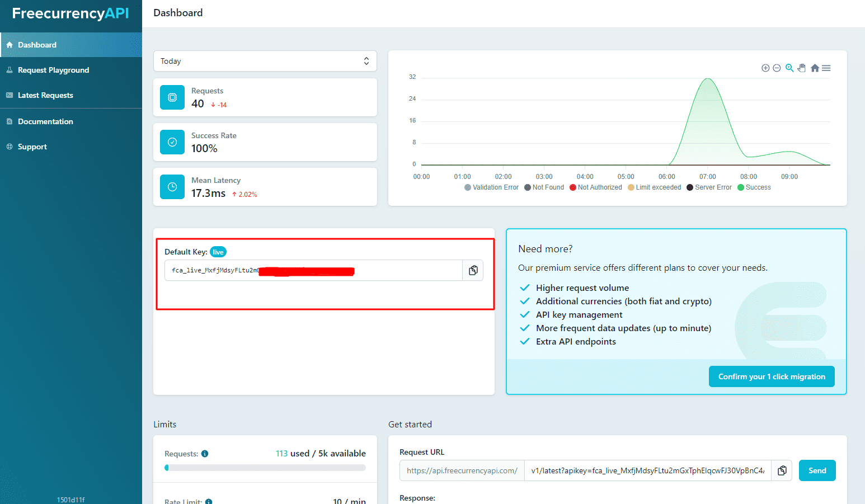Zoom in on the chart
This screenshot has width=865, height=504.
(x=765, y=68)
